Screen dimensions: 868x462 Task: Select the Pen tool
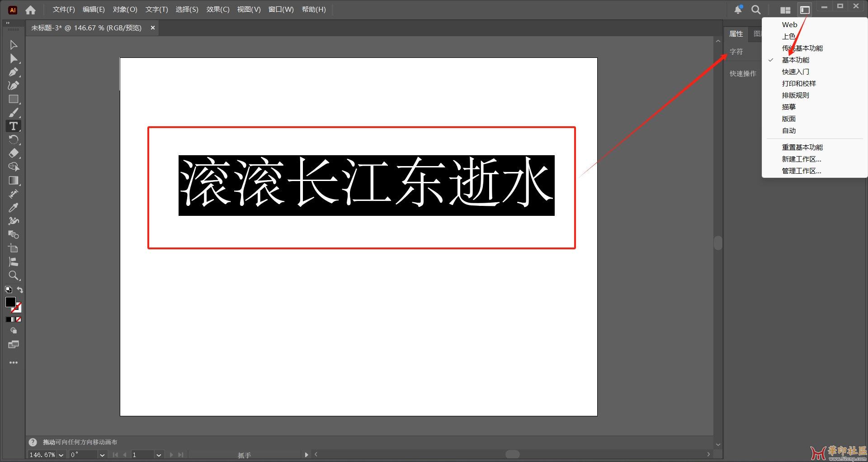click(x=14, y=71)
